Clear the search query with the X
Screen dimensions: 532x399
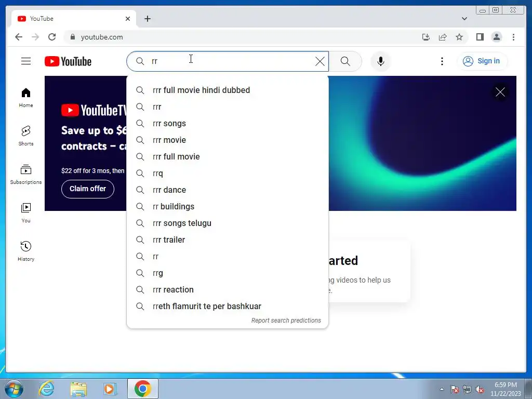320,61
